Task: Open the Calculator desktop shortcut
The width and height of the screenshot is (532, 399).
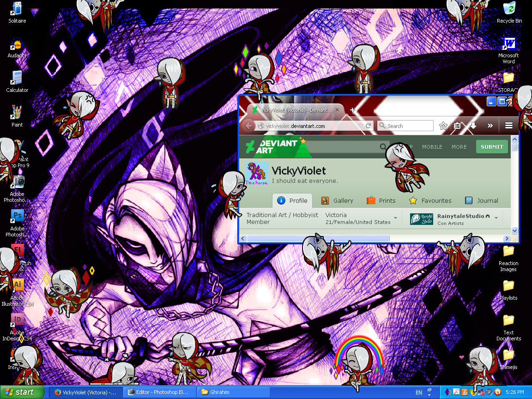Action: 17,81
